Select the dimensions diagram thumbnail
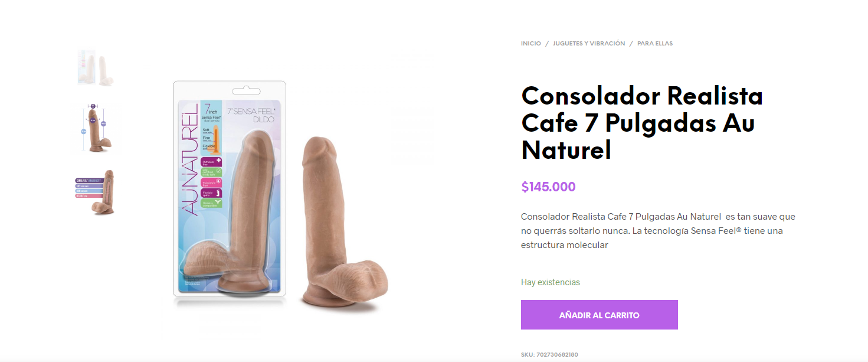This screenshot has width=868, height=362. point(97,128)
